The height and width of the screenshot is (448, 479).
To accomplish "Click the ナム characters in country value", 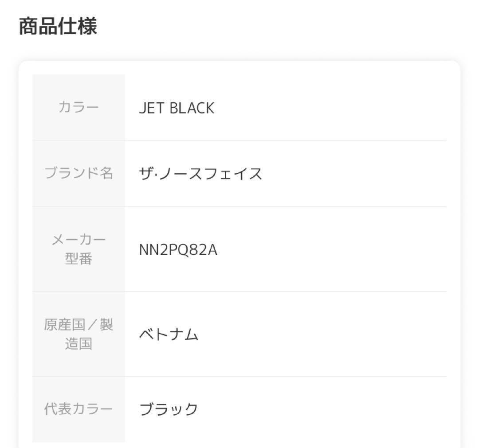I will tap(184, 335).
